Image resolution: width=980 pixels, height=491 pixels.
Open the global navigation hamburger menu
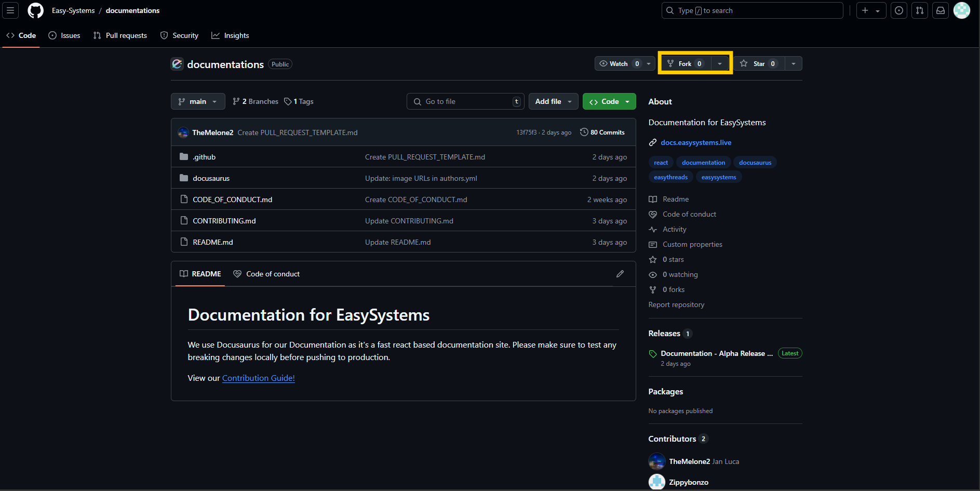coord(9,10)
